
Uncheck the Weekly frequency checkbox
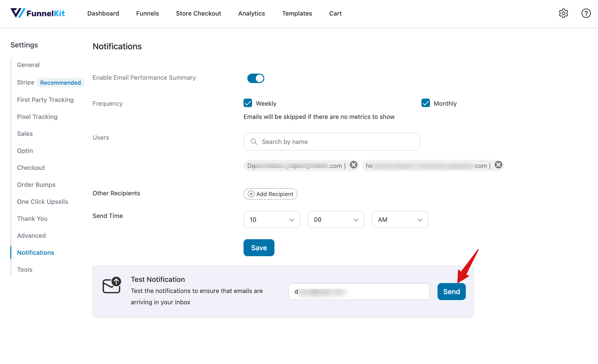point(247,103)
